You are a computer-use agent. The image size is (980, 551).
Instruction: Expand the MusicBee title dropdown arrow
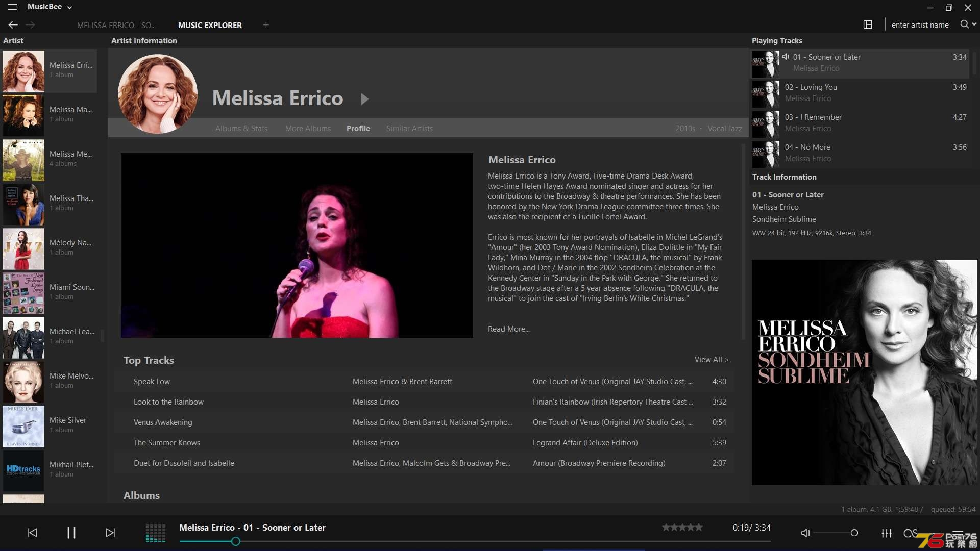70,7
